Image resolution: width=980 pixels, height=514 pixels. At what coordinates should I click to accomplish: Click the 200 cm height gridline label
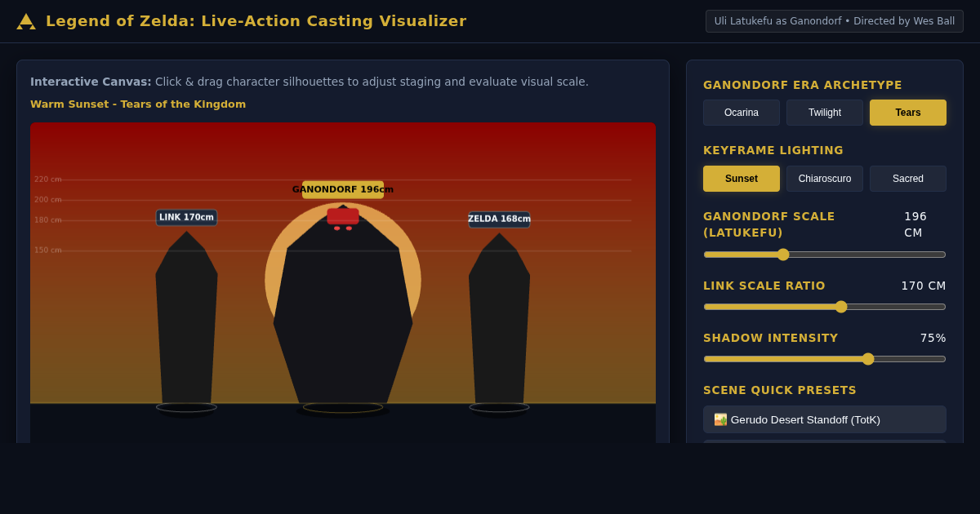point(48,200)
